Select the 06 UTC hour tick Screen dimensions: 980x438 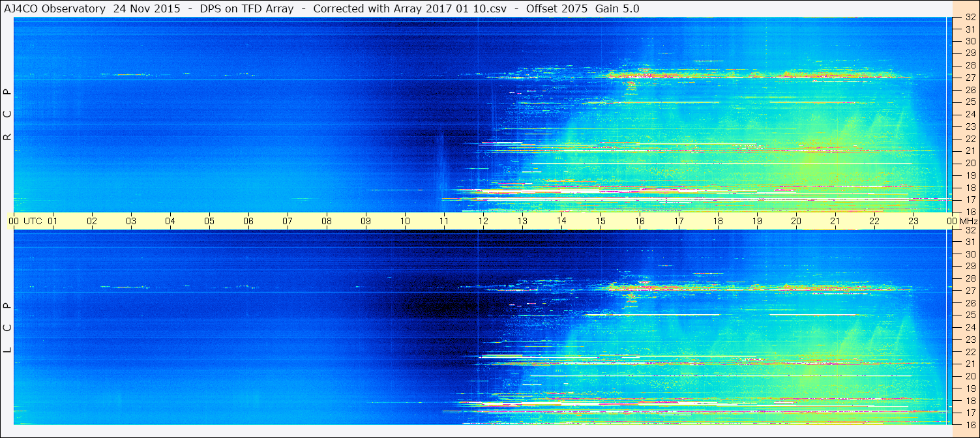[248, 221]
